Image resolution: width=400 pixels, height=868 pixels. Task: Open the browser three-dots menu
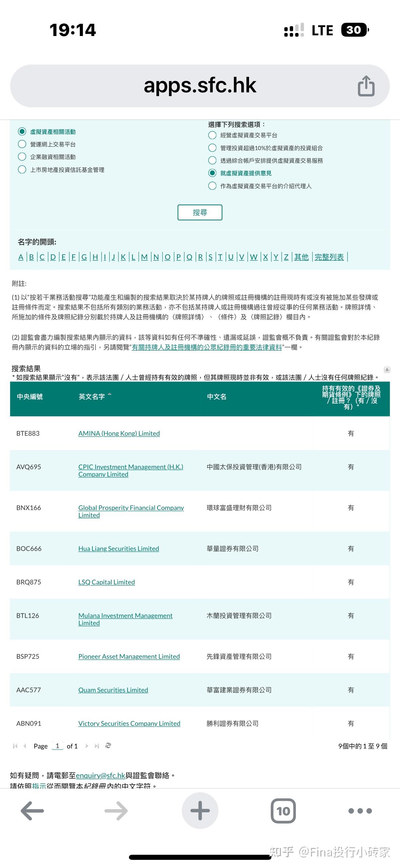360,811
